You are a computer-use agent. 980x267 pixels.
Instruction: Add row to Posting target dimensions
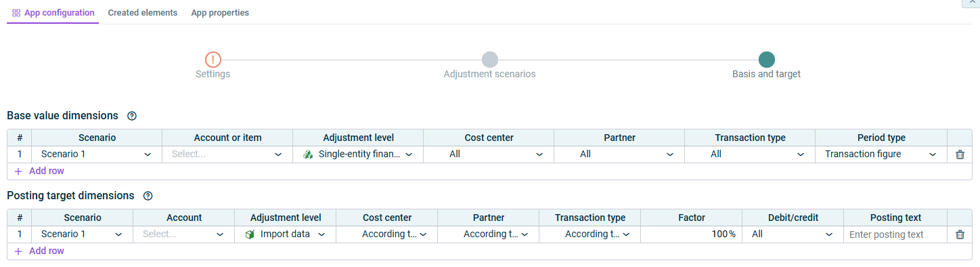[x=39, y=251]
